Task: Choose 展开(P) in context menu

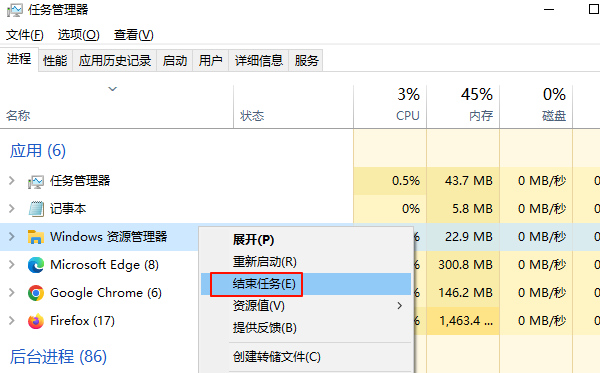Action: pyautogui.click(x=306, y=240)
